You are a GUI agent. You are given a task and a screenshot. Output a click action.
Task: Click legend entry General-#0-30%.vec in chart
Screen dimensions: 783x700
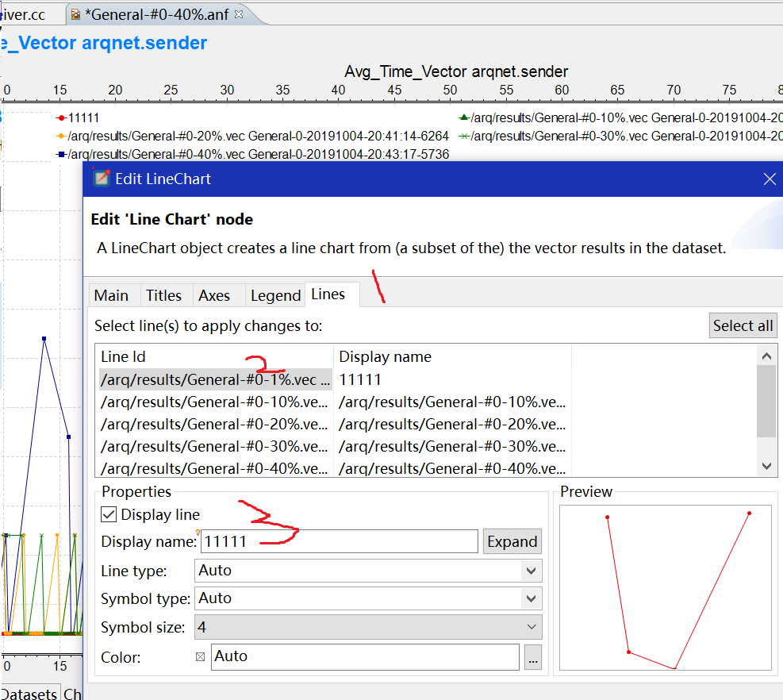pos(620,136)
